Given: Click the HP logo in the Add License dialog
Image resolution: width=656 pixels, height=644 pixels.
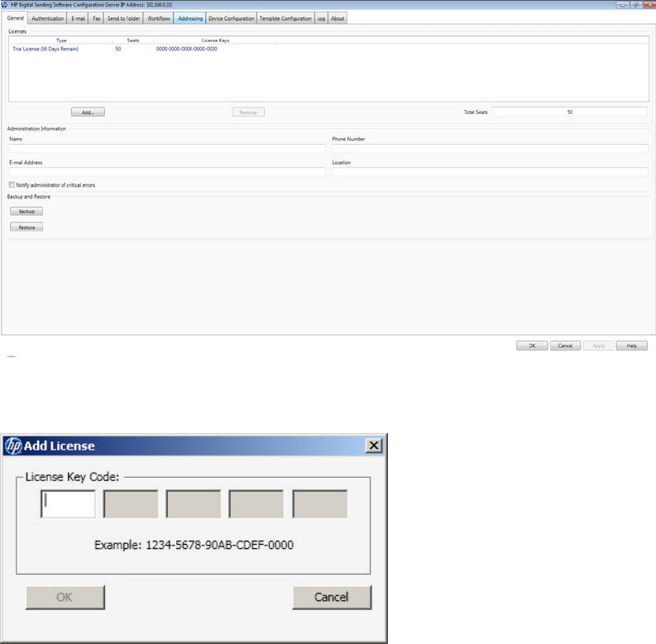Looking at the screenshot, I should coord(13,446).
